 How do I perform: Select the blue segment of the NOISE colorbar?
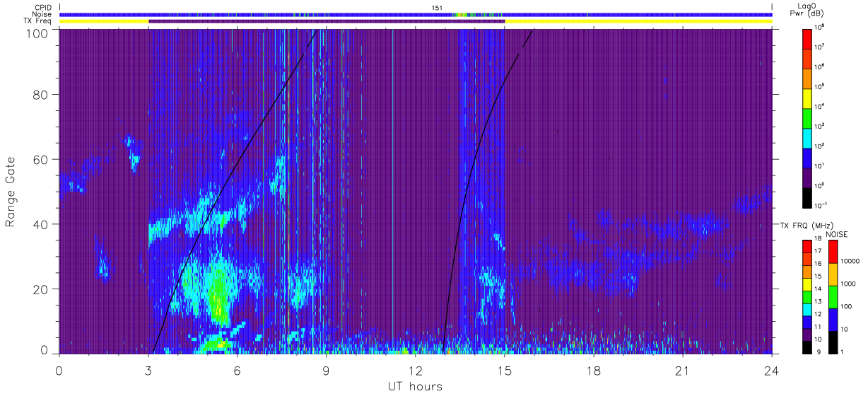tap(832, 320)
